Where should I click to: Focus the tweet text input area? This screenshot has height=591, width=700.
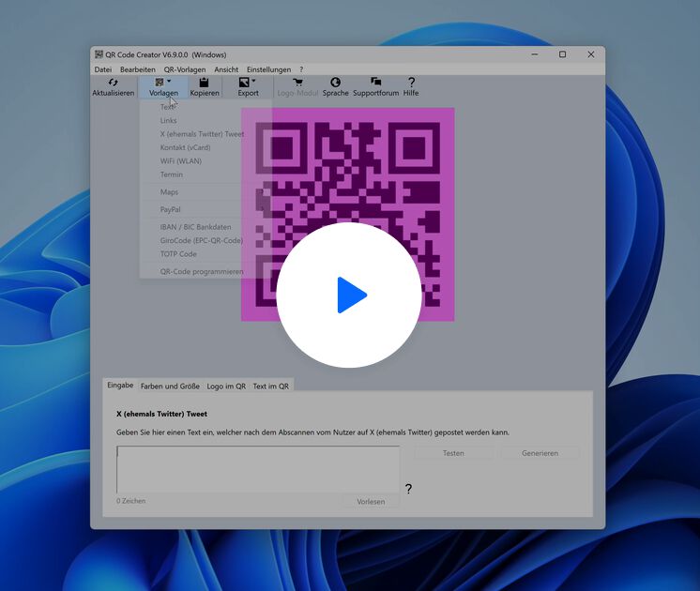tap(258, 469)
